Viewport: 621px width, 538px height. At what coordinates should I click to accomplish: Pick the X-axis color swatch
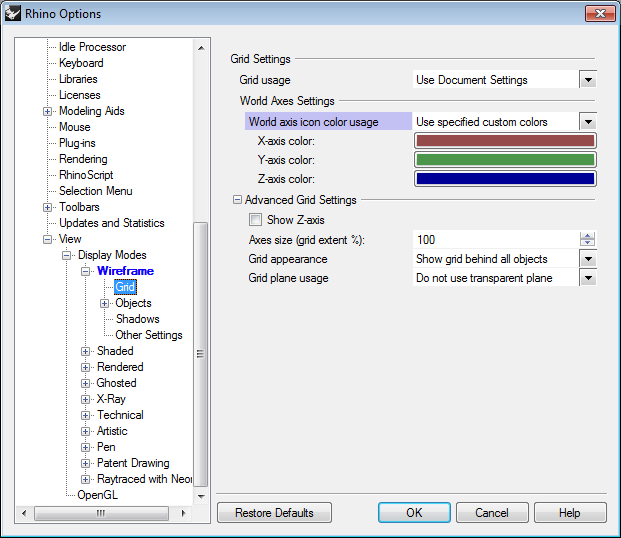click(x=505, y=141)
